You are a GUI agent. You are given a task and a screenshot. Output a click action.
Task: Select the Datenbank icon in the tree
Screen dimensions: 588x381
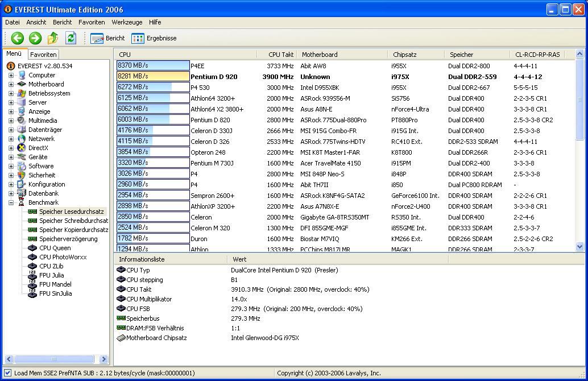(x=22, y=193)
